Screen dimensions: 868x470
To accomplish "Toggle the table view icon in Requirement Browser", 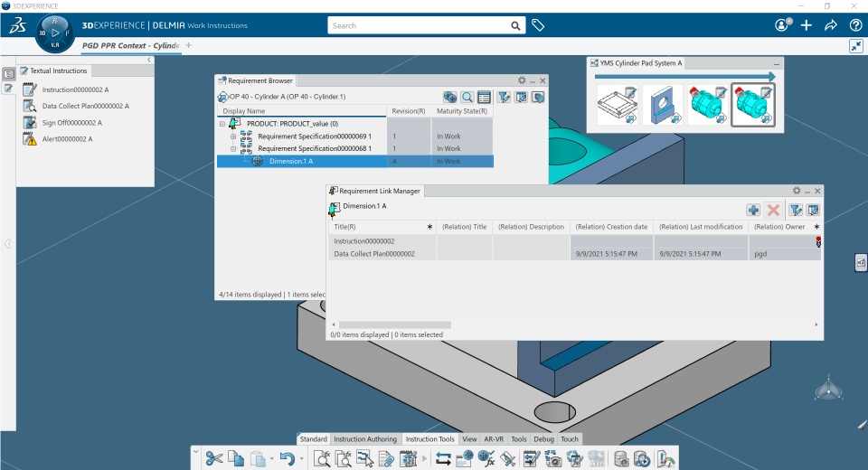I will click(484, 97).
